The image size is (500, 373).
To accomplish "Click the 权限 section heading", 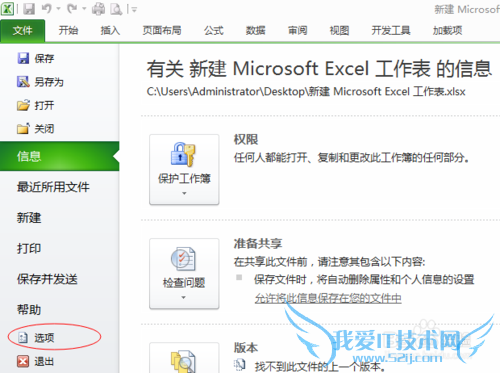I will click(246, 140).
